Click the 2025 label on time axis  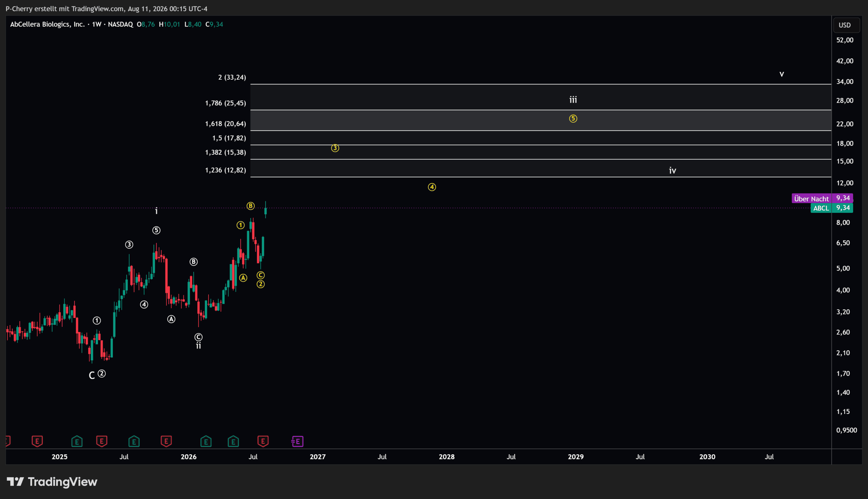point(60,457)
